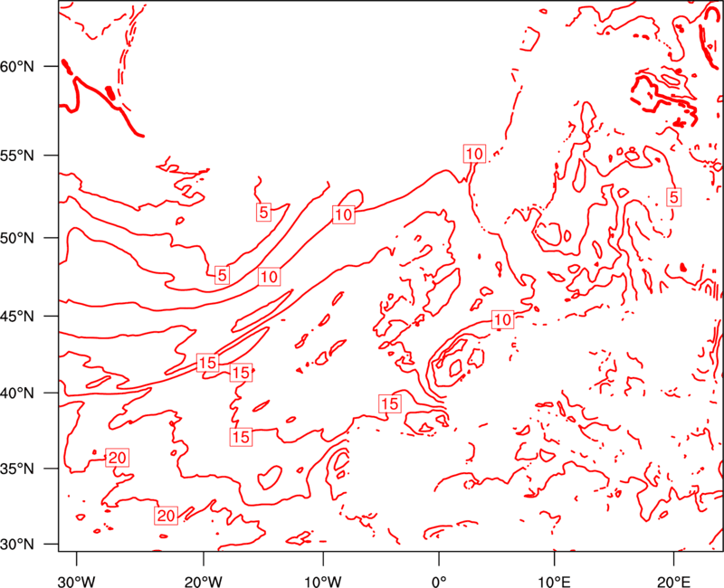This screenshot has width=724, height=588.
Task: Click the 55°N latitude axis label
Action: (x=17, y=156)
